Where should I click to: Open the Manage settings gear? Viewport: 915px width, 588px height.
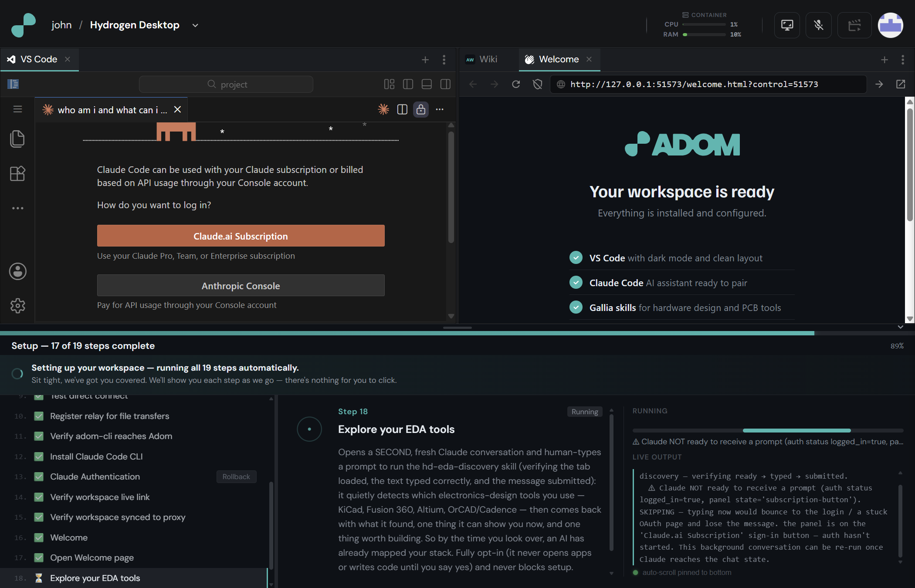click(x=17, y=306)
